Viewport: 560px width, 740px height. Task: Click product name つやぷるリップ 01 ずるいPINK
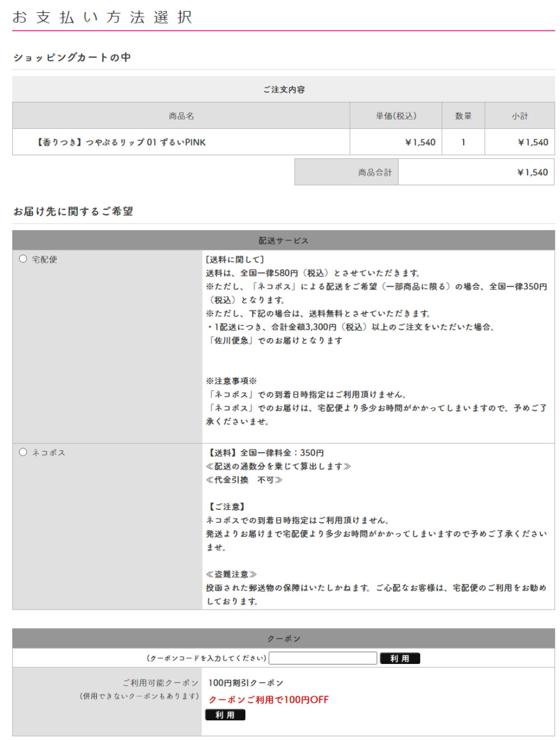122,142
